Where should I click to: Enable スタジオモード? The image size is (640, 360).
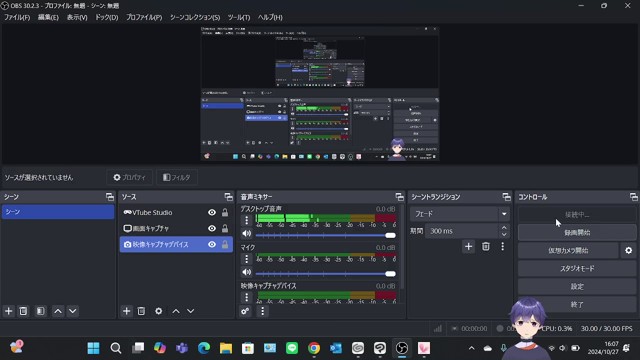[x=577, y=269]
